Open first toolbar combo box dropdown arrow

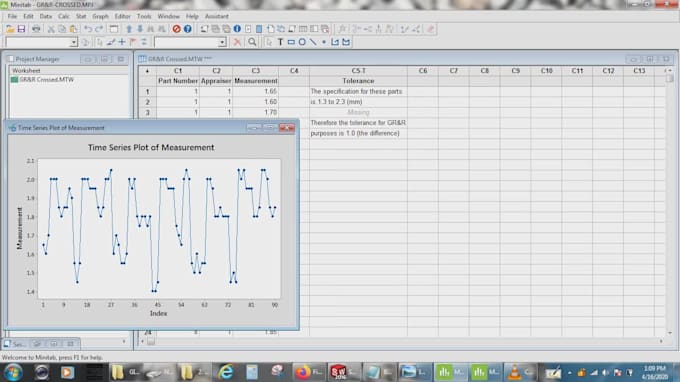tap(73, 42)
